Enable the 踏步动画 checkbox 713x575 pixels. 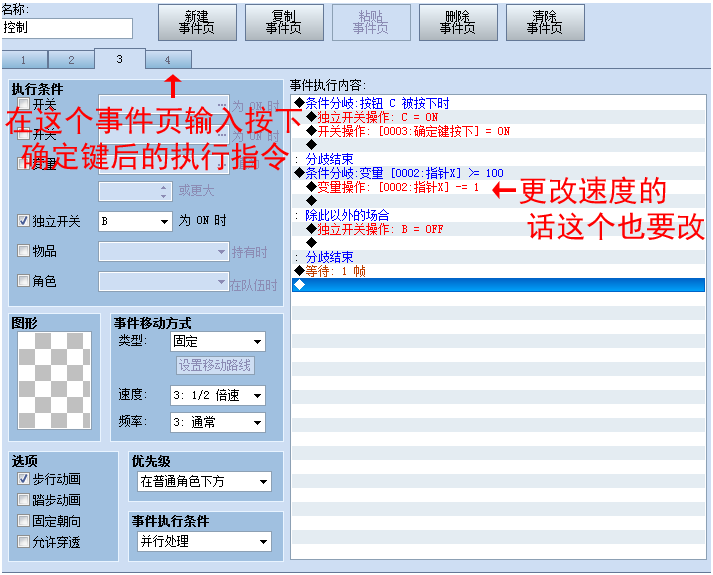(24, 500)
